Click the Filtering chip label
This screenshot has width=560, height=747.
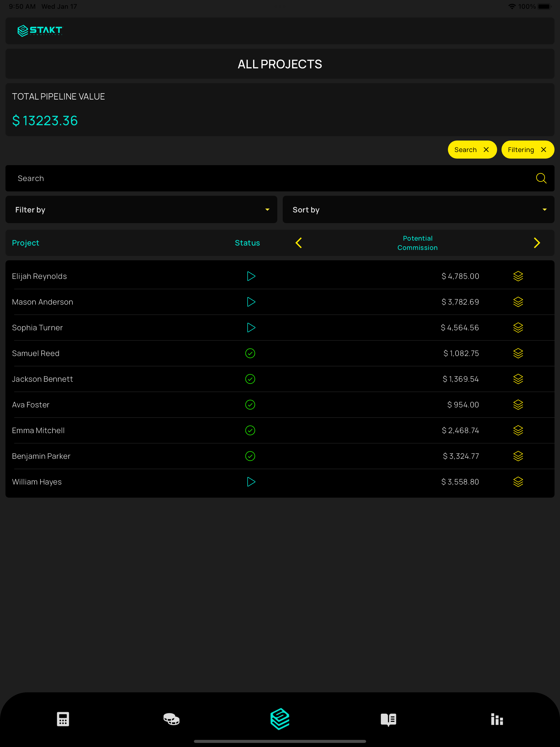click(x=520, y=150)
